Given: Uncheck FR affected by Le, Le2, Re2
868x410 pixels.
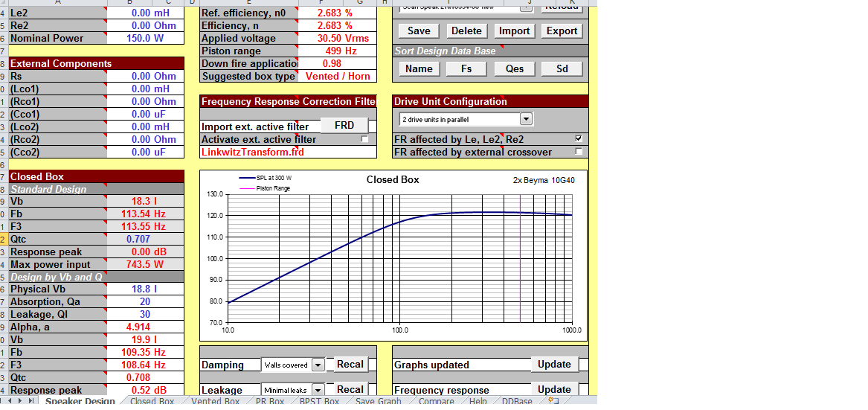Looking at the screenshot, I should tap(579, 138).
